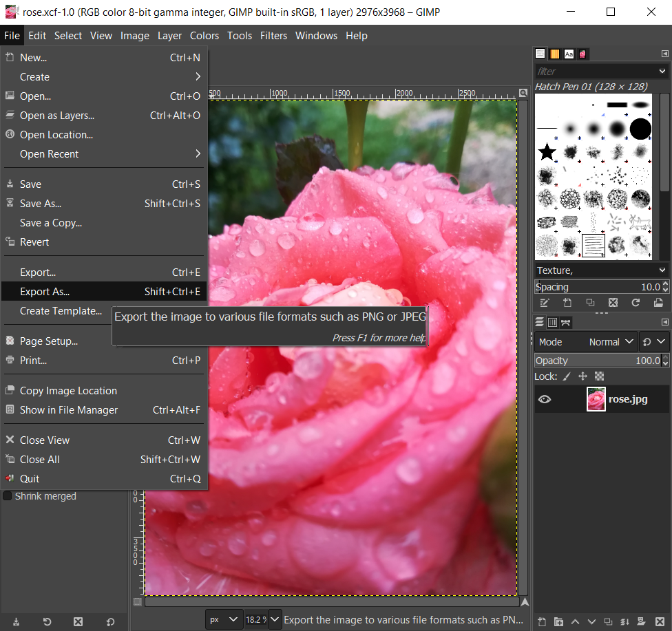The width and height of the screenshot is (672, 631).
Task: Adjust the layer Opacity slider
Action: click(x=596, y=361)
